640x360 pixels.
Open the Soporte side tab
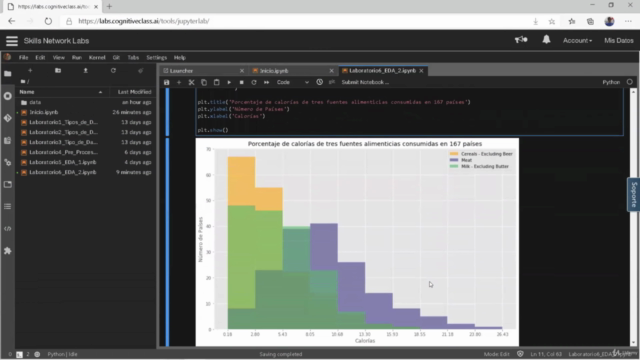[633, 195]
